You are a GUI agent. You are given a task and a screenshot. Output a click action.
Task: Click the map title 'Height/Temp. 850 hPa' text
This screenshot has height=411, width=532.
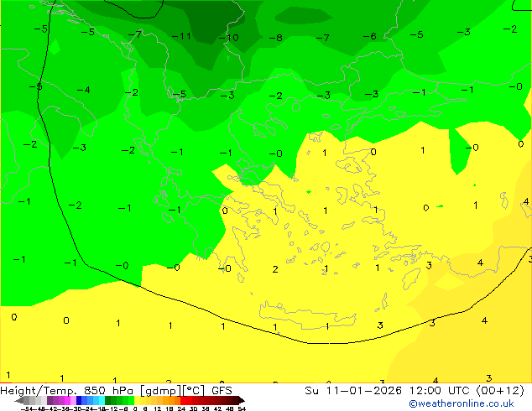coord(67,391)
